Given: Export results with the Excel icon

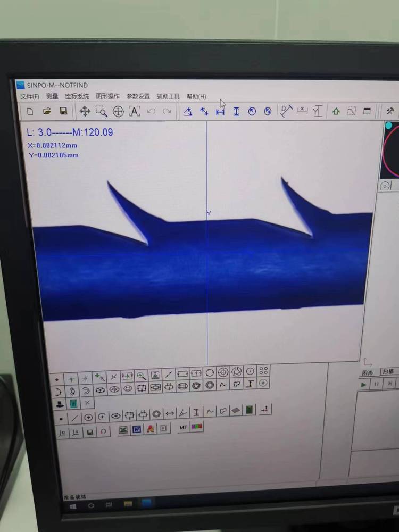Looking at the screenshot, I should pyautogui.click(x=123, y=430).
